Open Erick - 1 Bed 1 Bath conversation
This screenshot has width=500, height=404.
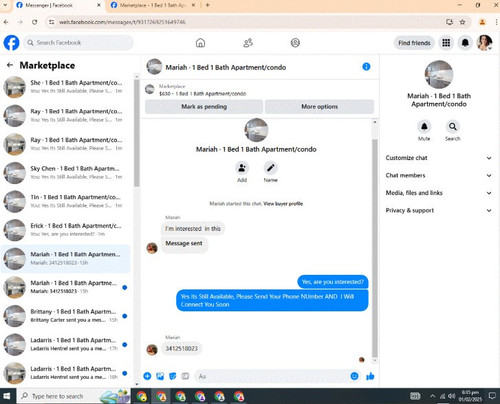67,230
